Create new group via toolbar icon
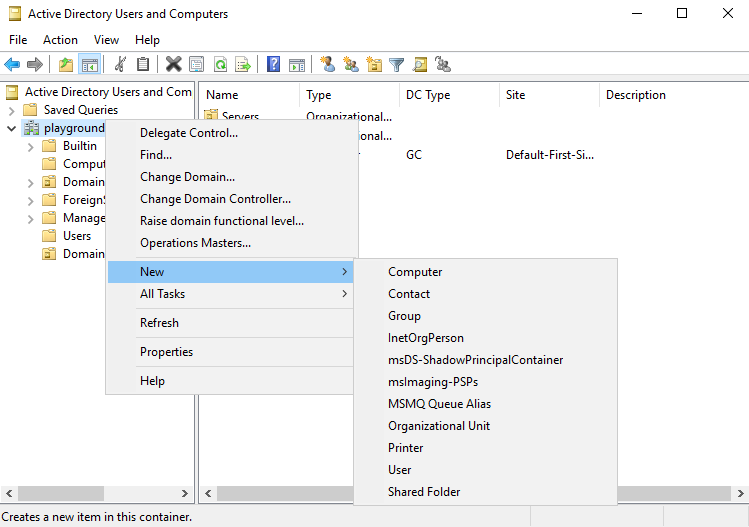This screenshot has height=527, width=749. (x=351, y=64)
